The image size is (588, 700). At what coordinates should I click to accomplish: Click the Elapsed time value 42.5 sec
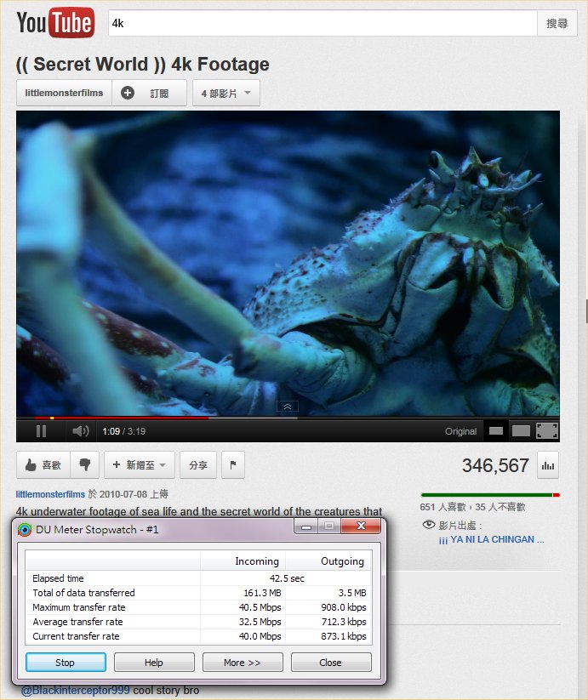tap(287, 578)
